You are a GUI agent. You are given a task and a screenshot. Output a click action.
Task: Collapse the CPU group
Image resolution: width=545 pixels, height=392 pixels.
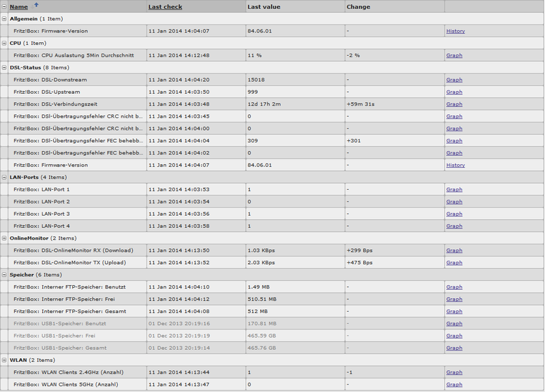click(x=4, y=44)
